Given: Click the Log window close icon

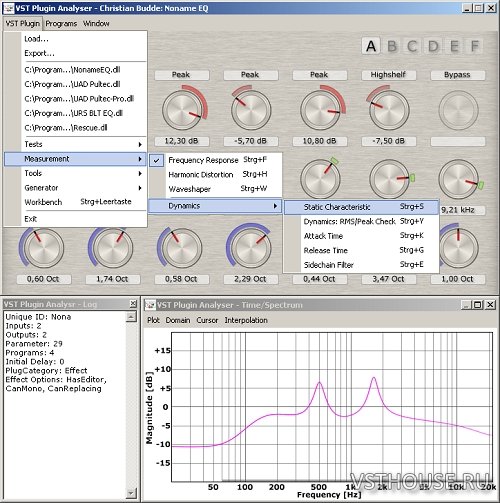Looking at the screenshot, I should 133,304.
